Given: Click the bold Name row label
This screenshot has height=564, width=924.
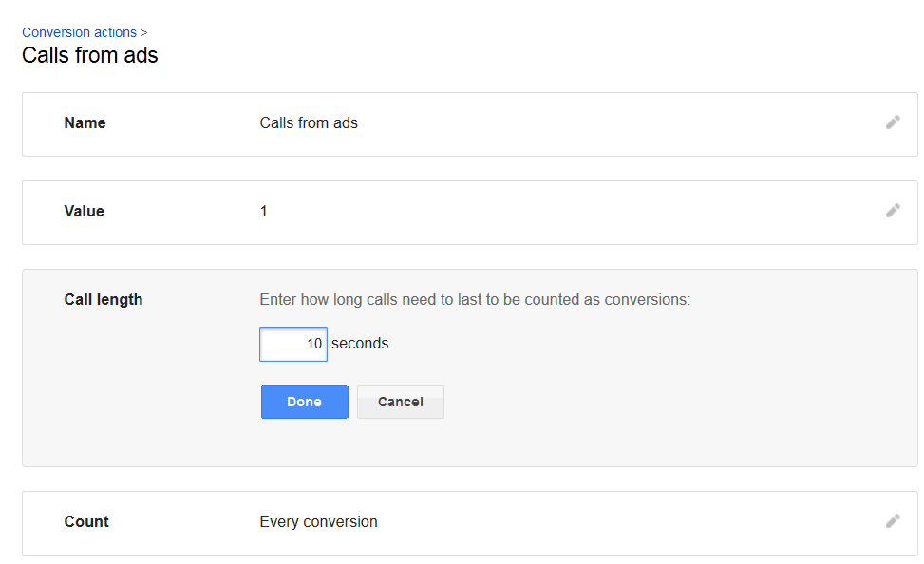Looking at the screenshot, I should click(x=85, y=122).
